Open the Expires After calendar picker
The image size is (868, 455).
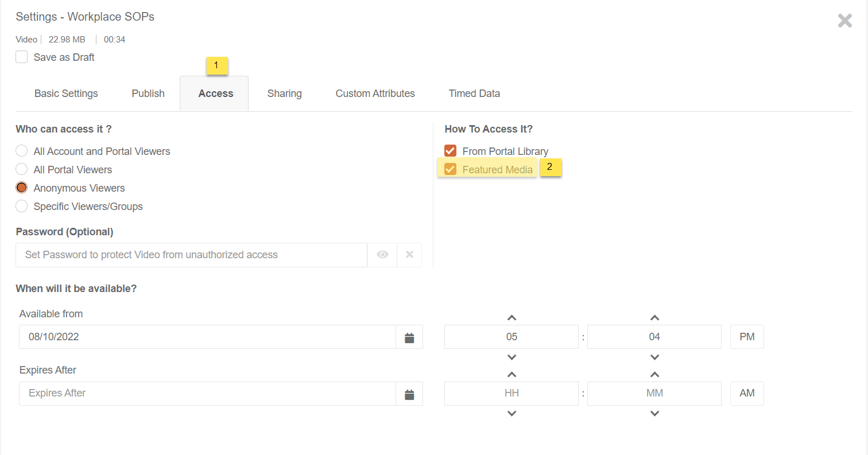coord(409,394)
